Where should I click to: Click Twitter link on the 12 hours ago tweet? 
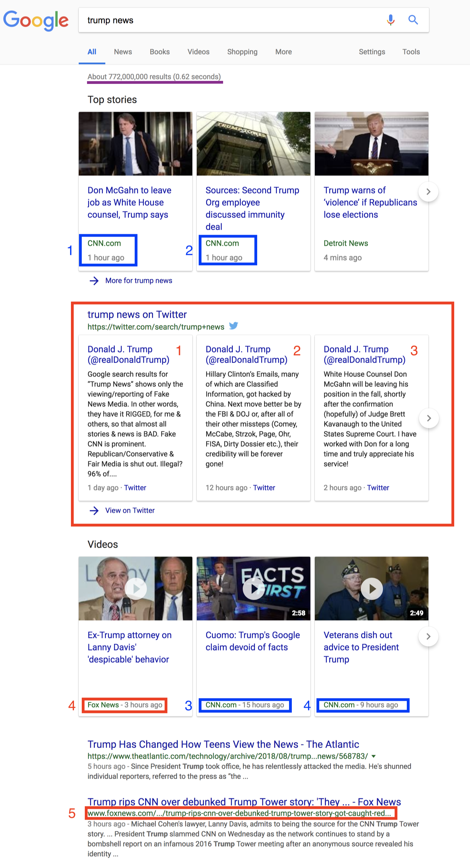pyautogui.click(x=264, y=488)
